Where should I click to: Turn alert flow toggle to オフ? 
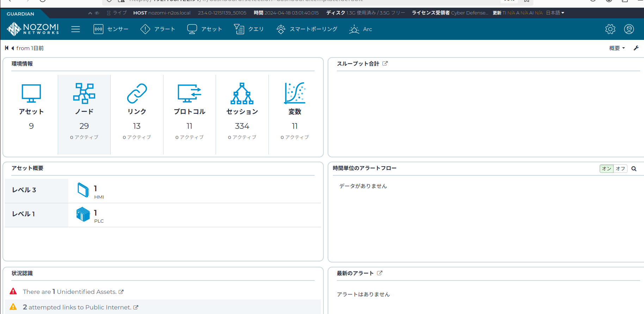click(620, 169)
